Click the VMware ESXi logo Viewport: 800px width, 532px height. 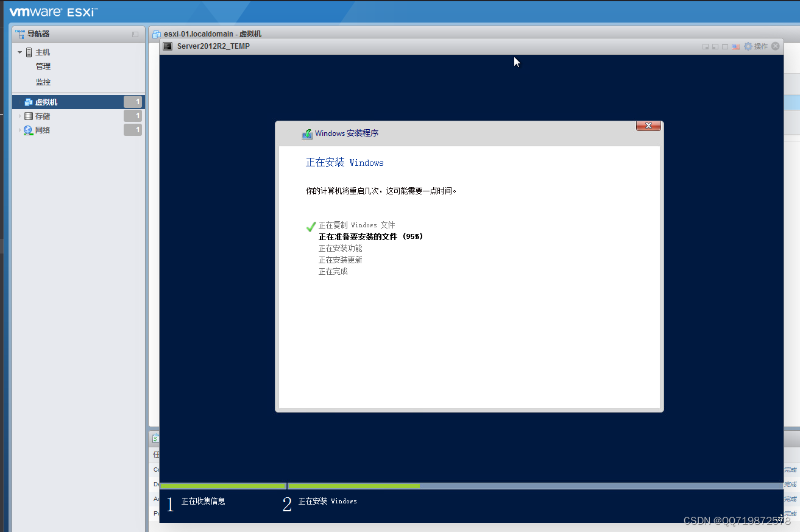point(54,12)
